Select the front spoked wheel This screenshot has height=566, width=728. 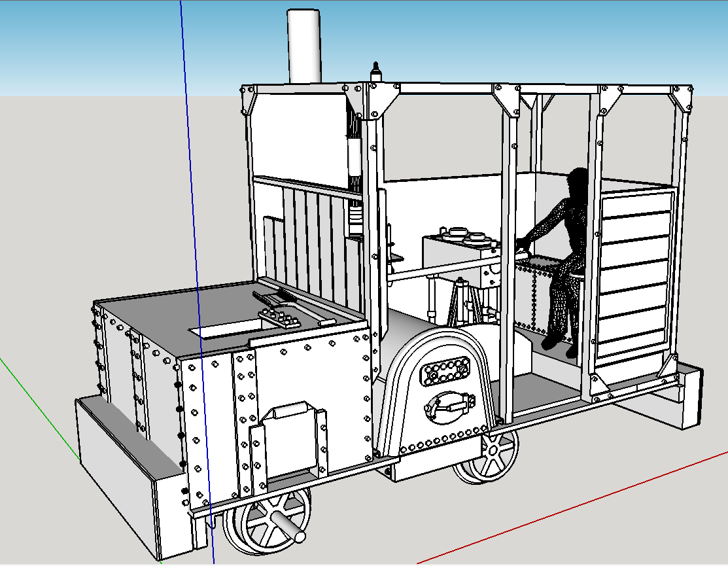coord(267,520)
